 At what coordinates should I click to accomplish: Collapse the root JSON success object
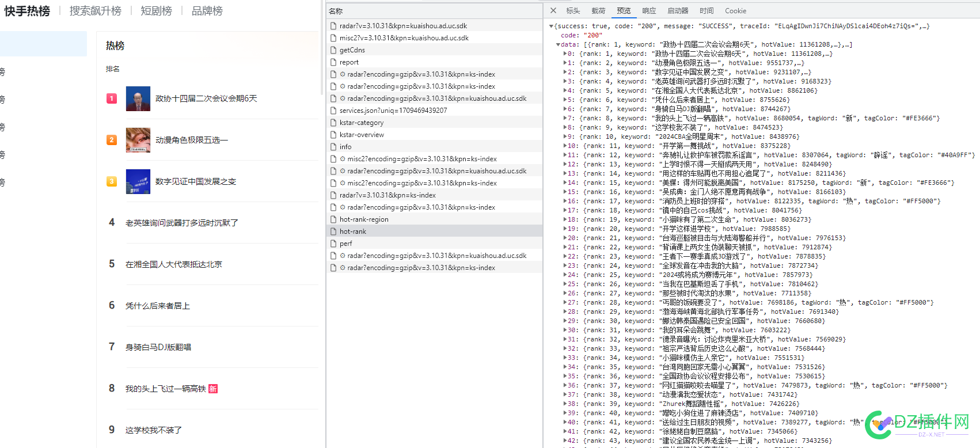pos(551,26)
